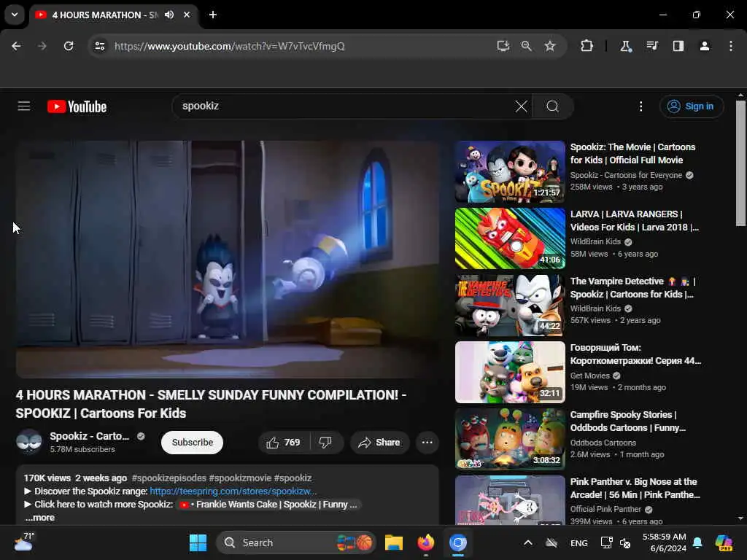This screenshot has height=560, width=747.
Task: Expand description with ...more
Action: 40,518
